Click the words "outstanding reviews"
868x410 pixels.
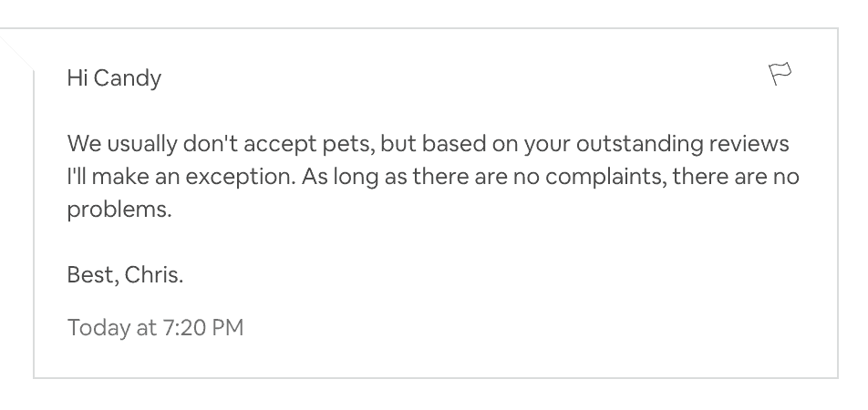tap(682, 144)
